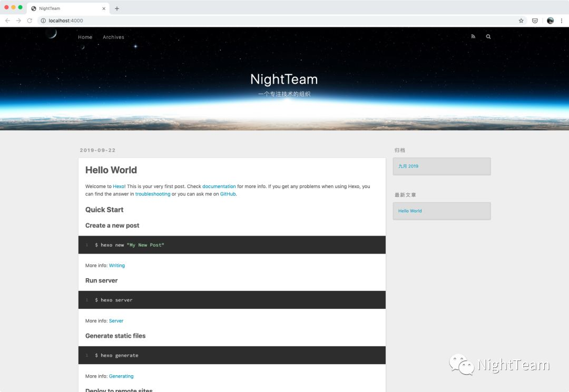Open the site search magnifier icon
This screenshot has width=569, height=392.
(x=488, y=36)
